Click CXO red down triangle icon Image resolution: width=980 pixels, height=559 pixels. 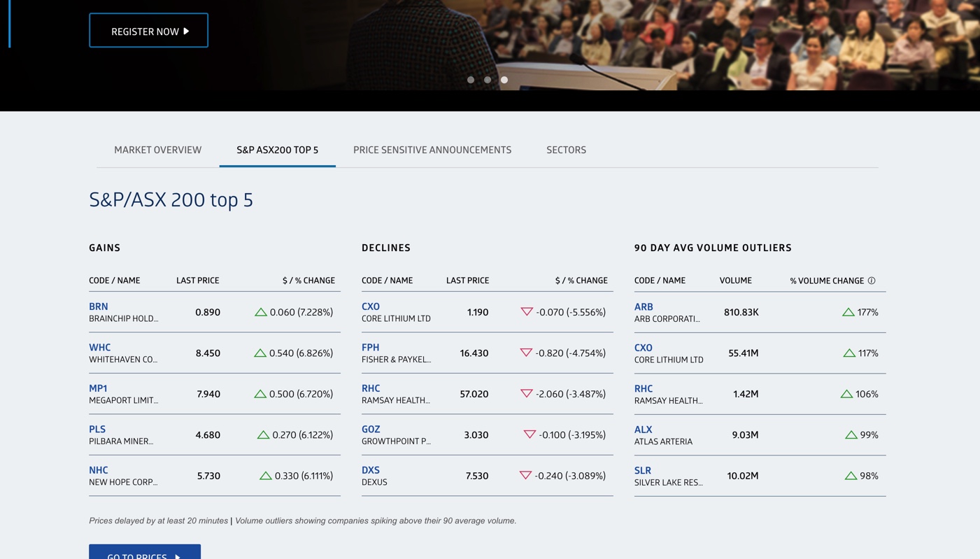[x=527, y=312]
